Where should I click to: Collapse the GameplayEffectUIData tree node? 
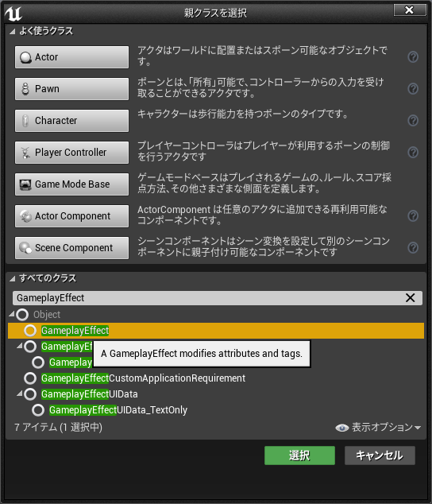pos(20,393)
